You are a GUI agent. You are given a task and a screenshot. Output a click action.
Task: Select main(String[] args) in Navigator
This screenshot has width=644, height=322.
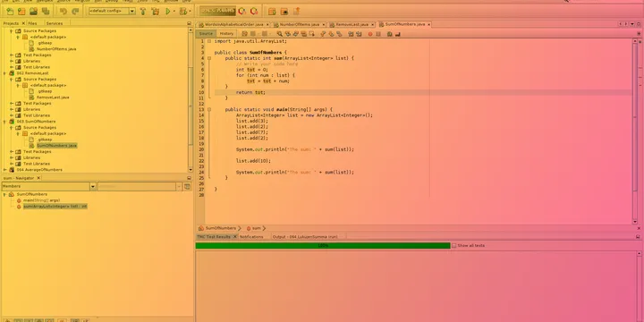coord(41,200)
